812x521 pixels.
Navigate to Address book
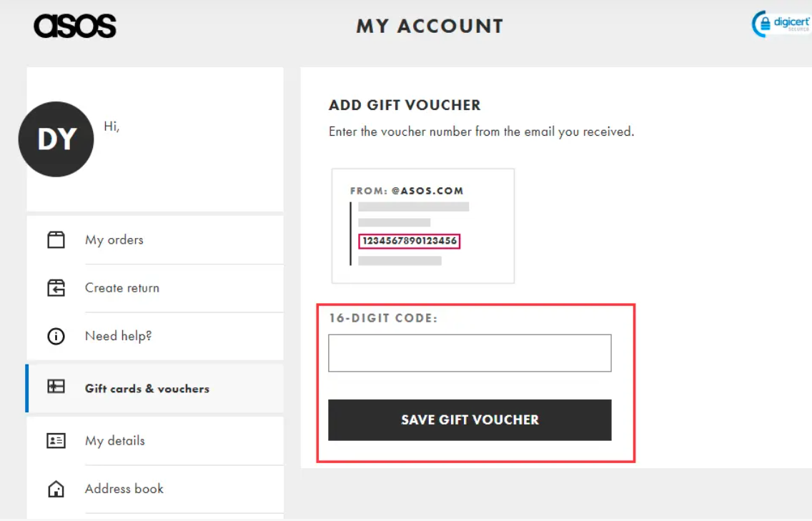click(x=124, y=489)
